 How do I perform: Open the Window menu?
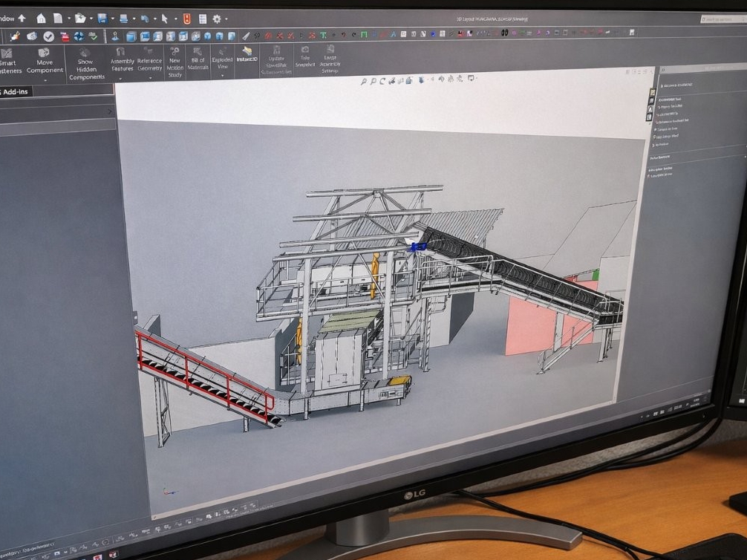coord(7,19)
